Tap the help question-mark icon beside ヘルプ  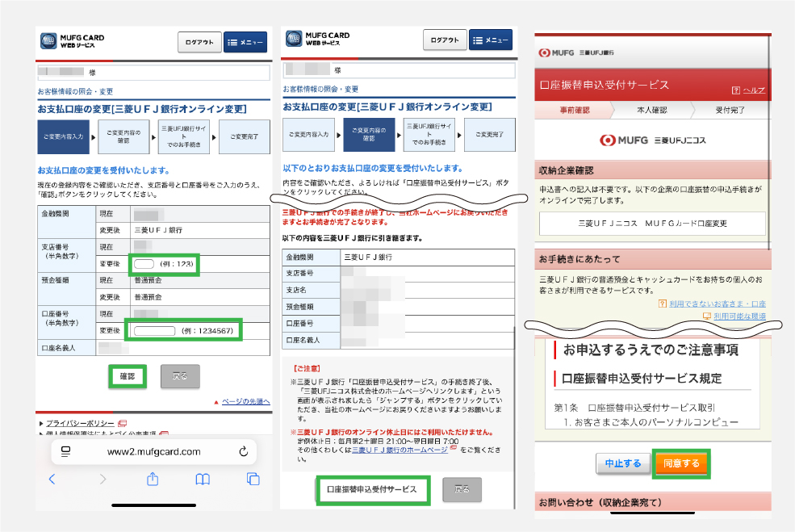coord(736,90)
